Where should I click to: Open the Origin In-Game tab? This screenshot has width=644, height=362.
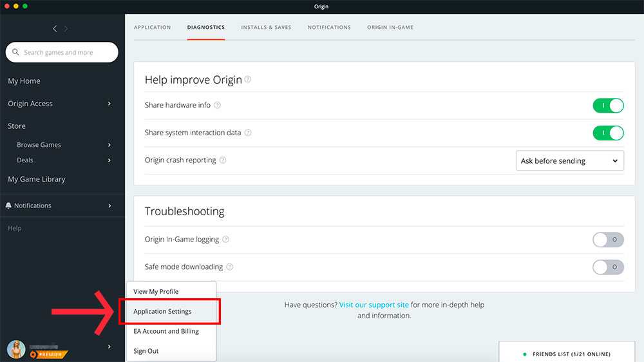(x=390, y=27)
